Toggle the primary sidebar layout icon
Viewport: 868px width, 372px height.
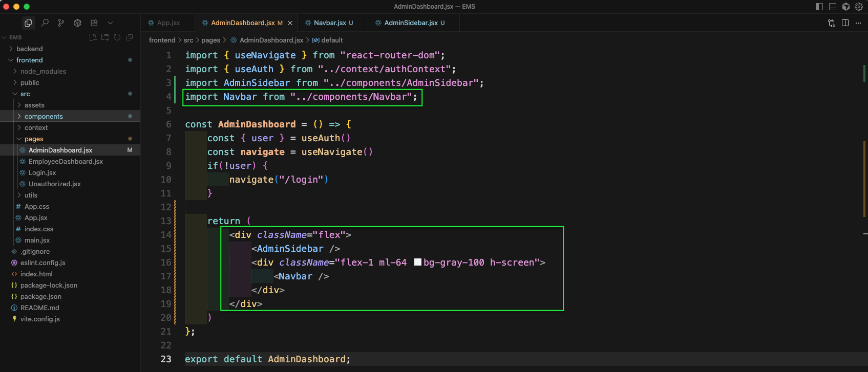819,7
